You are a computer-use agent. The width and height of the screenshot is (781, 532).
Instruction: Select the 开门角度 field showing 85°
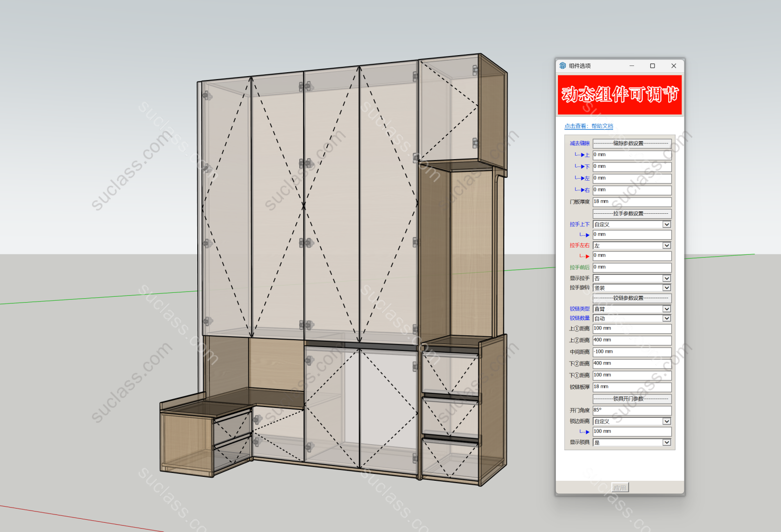coord(632,410)
